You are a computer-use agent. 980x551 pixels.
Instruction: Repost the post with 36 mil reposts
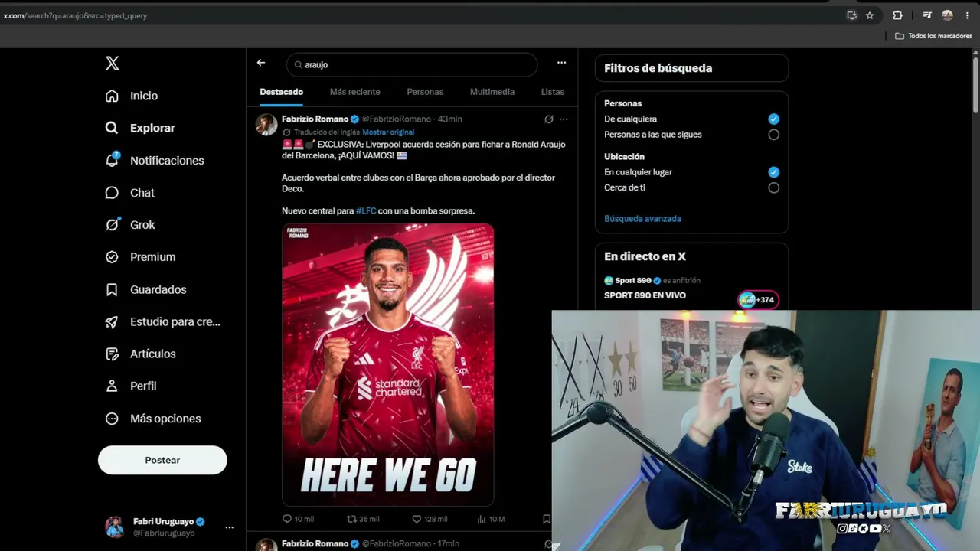363,519
